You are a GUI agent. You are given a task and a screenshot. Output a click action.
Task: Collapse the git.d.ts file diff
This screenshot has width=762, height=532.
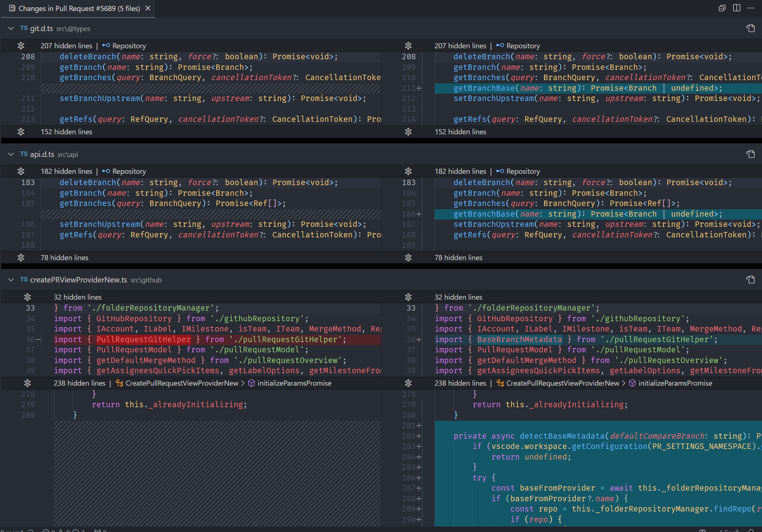(x=11, y=29)
